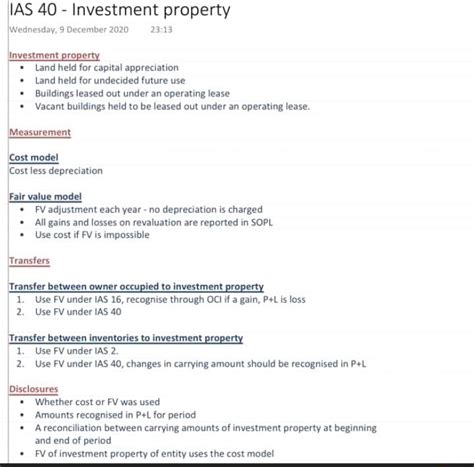Click Land held for undecided future use line
The width and height of the screenshot is (474, 467).
tap(110, 81)
